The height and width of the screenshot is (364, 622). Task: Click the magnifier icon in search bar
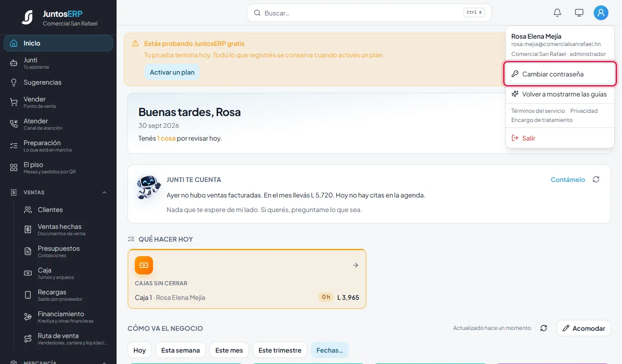click(257, 13)
